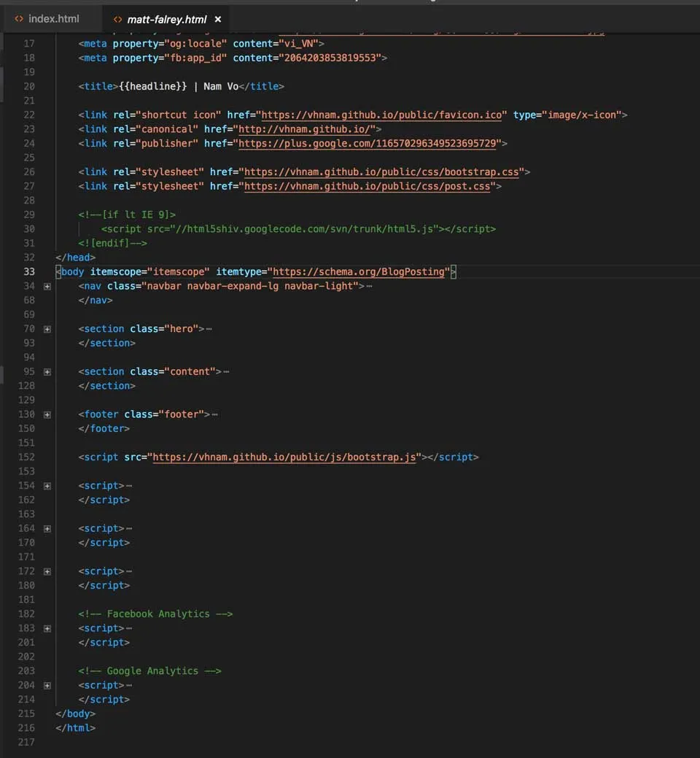The width and height of the screenshot is (700, 758).
Task: Follow the schema.org/BlogPosting link
Action: [x=359, y=272]
